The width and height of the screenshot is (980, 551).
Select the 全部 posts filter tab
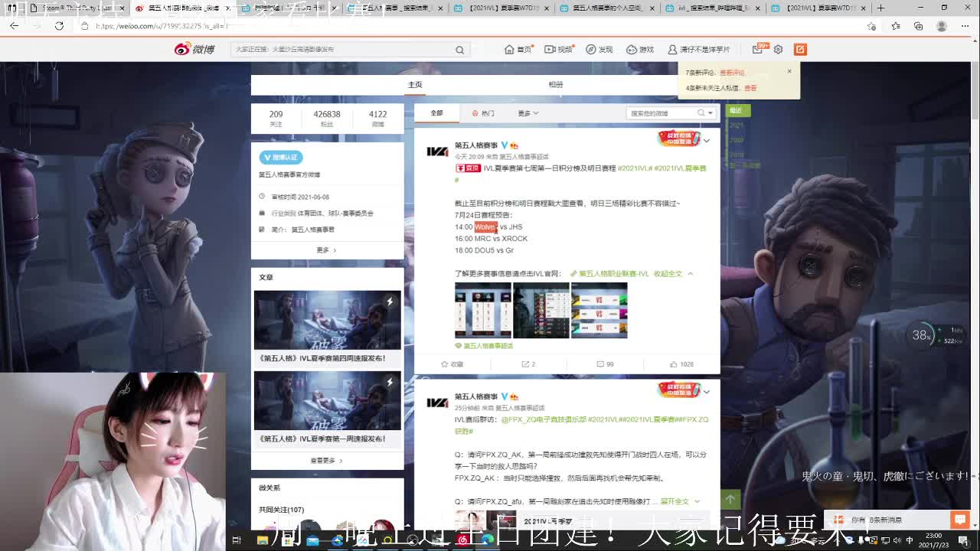(436, 113)
